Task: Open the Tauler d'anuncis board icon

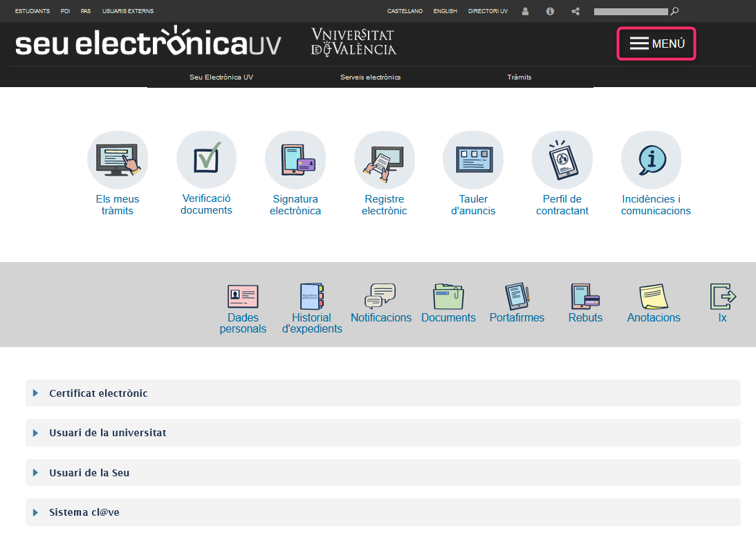Action: click(473, 160)
